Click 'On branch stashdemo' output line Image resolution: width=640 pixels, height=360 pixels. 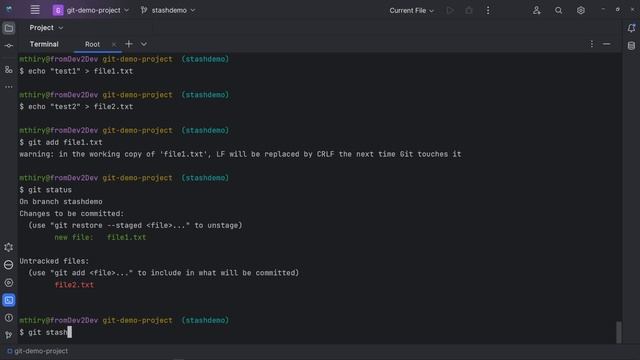click(61, 202)
